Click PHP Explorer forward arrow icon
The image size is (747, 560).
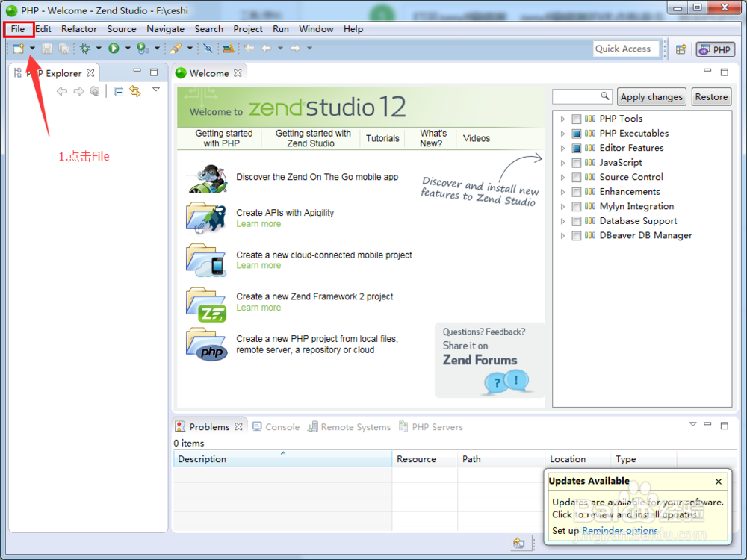78,91
